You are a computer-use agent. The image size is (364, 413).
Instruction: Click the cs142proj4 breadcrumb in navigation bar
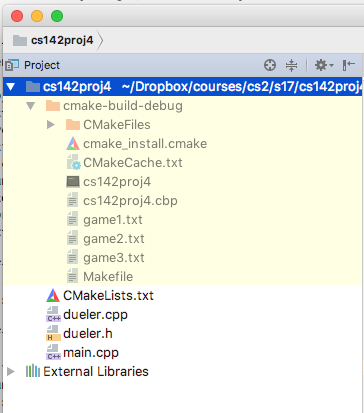pyautogui.click(x=62, y=40)
